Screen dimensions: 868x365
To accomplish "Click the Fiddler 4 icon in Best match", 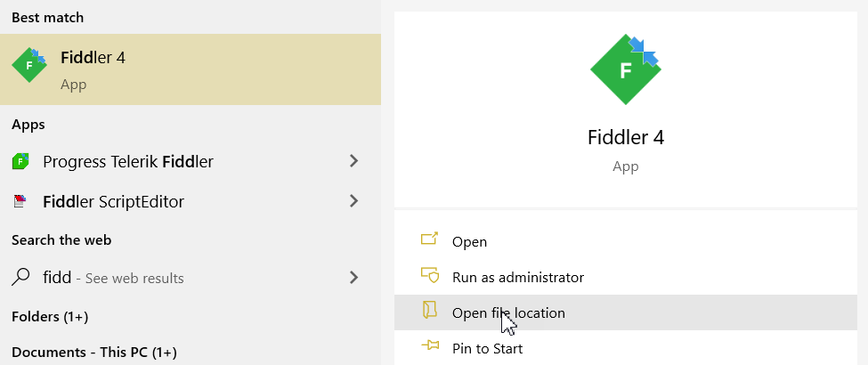I will (29, 66).
